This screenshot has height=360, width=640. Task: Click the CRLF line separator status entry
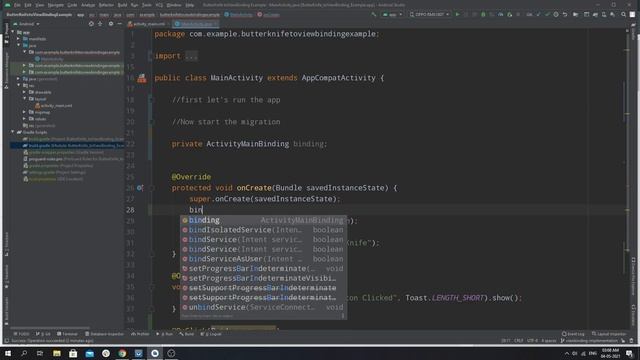pyautogui.click(x=518, y=340)
